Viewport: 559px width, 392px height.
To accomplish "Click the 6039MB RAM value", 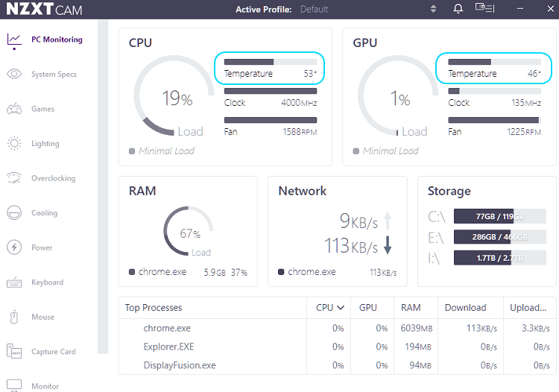I will [x=417, y=328].
